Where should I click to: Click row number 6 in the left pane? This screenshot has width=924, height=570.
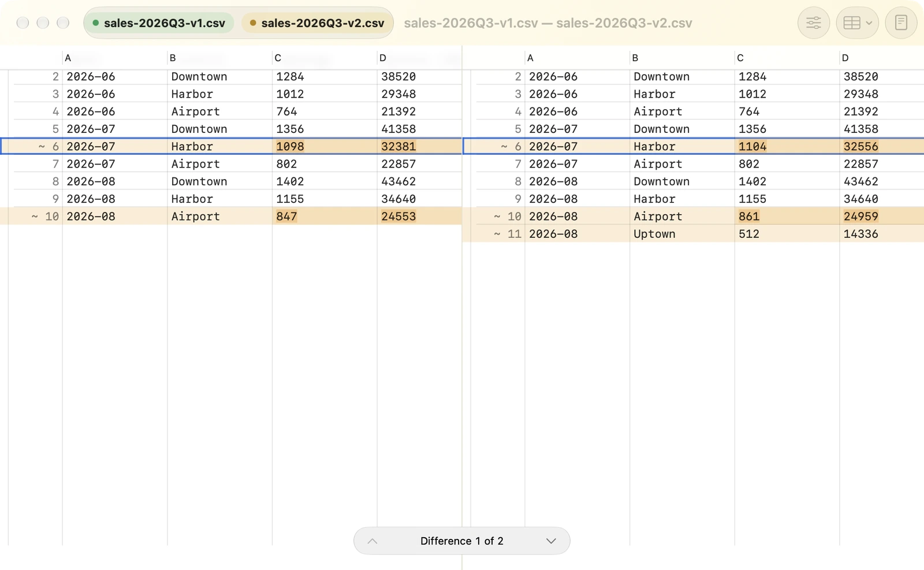[55, 147]
